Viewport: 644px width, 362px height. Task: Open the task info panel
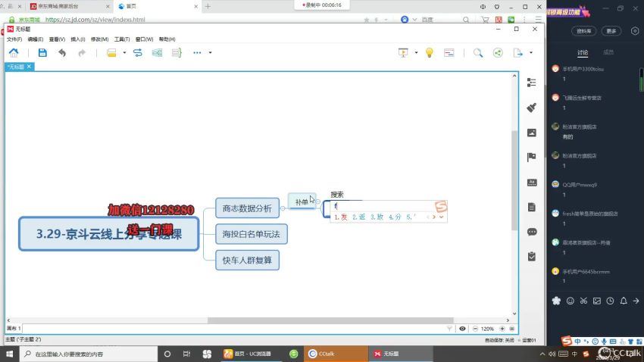[531, 257]
